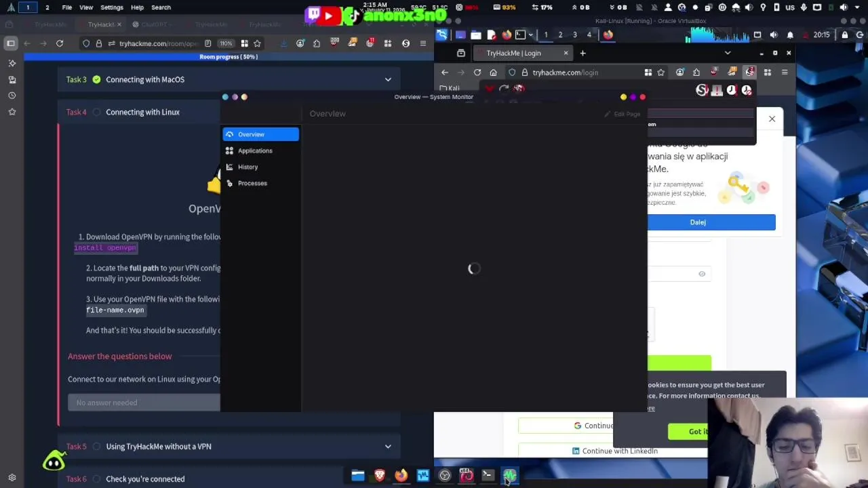Screen dimensions: 868x488
Task: Dismiss the Google sign-in popup with X
Action: click(x=772, y=119)
